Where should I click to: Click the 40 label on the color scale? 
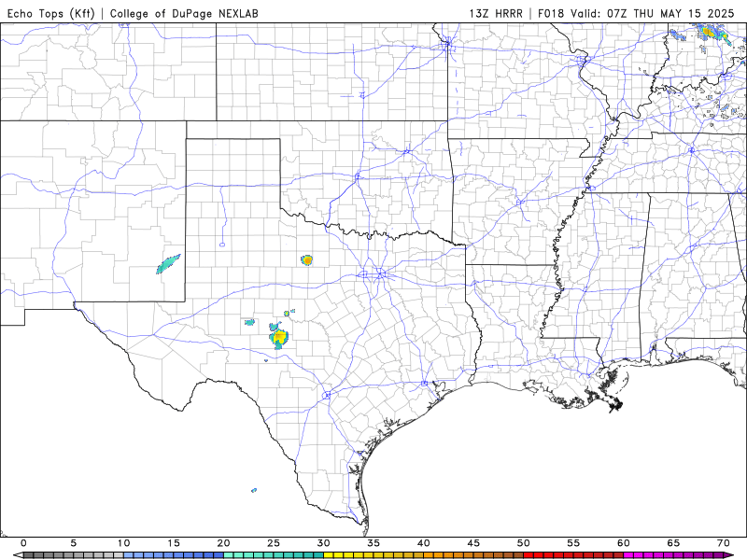click(x=424, y=543)
